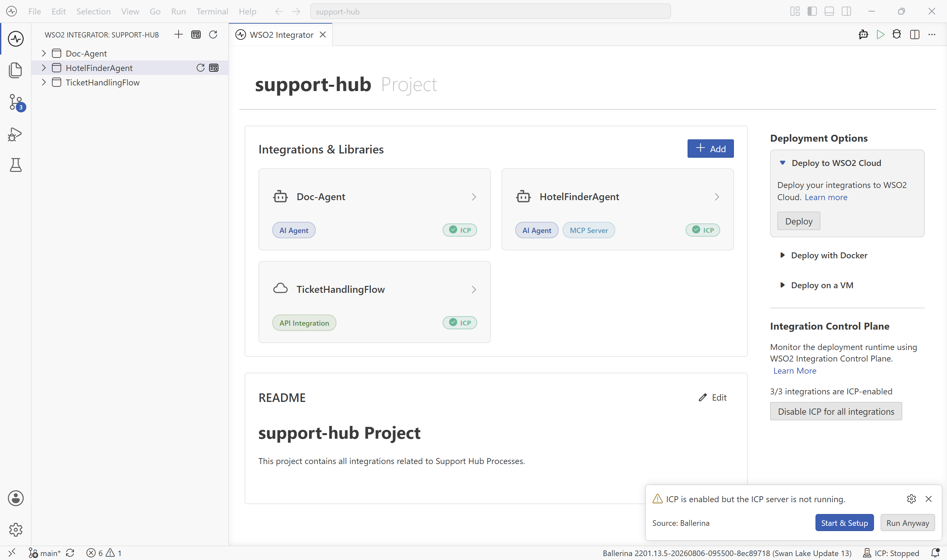Open the editor more actions ellipsis
Screen dimensions: 947x560
[932, 35]
